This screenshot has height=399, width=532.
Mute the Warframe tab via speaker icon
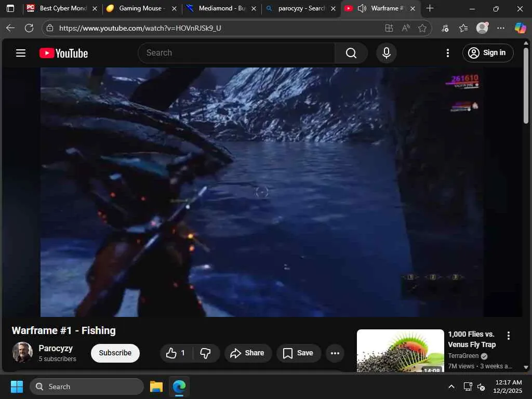coord(362,8)
